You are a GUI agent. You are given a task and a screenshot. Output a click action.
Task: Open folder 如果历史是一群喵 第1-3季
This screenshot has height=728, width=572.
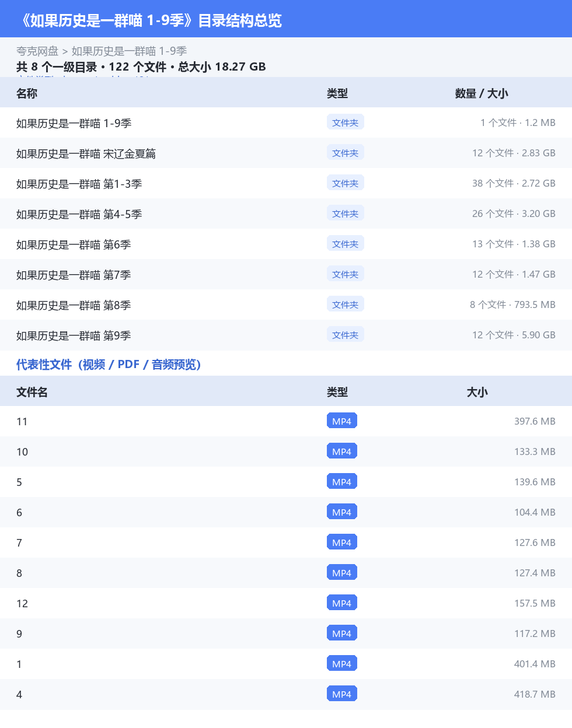click(79, 184)
